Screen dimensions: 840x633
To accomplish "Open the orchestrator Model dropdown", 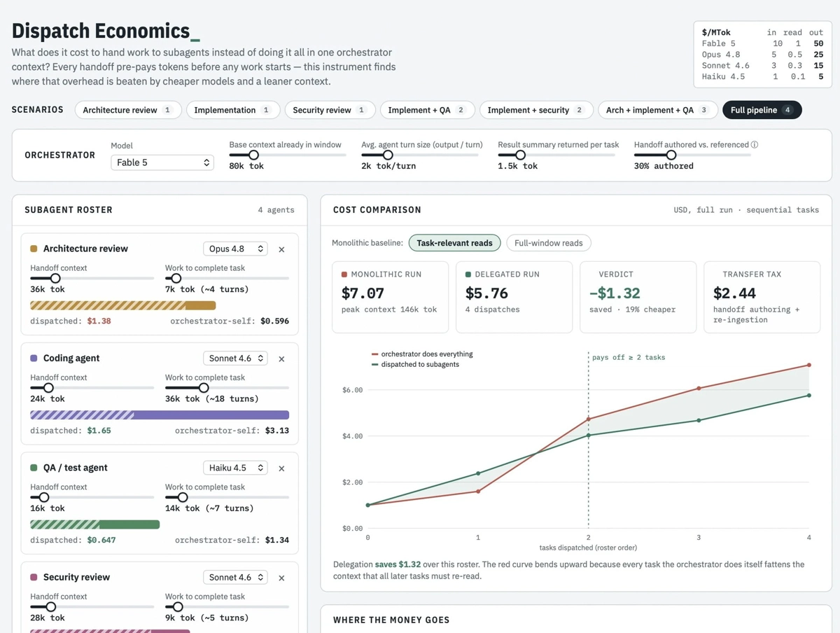I will pyautogui.click(x=162, y=162).
